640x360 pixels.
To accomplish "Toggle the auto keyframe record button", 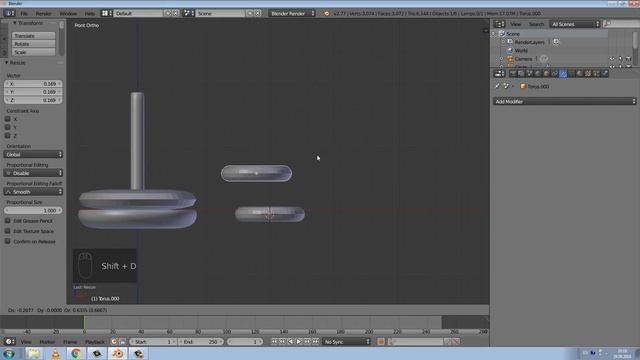I will [381, 342].
